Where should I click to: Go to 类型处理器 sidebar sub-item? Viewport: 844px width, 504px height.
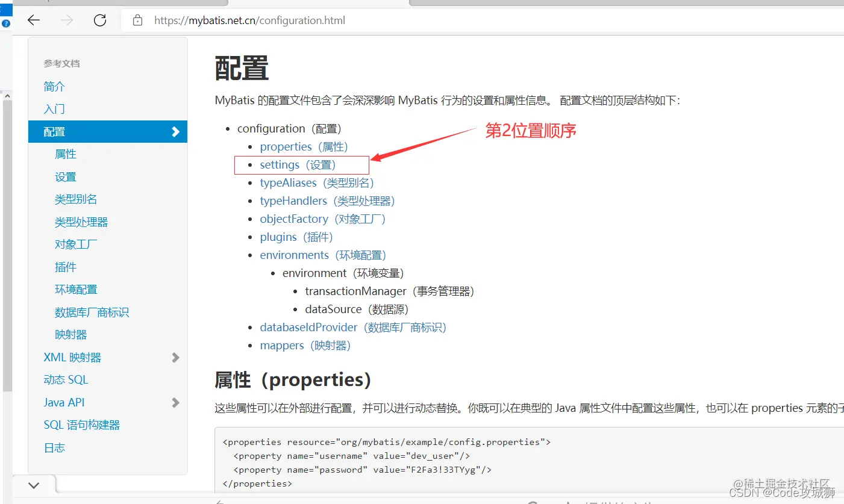pos(81,222)
